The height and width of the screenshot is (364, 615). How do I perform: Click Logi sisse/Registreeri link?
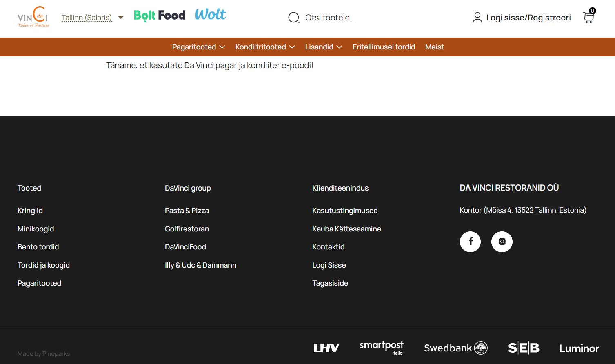528,18
